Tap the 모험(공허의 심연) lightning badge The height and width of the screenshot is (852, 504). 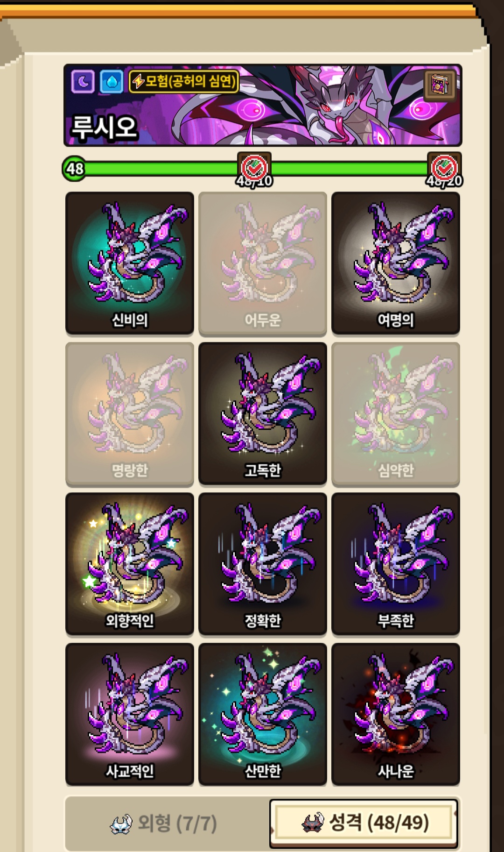pos(184,81)
